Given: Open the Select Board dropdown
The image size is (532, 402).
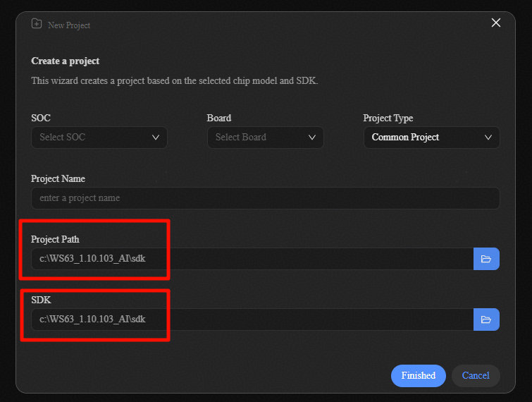Looking at the screenshot, I should (x=265, y=138).
